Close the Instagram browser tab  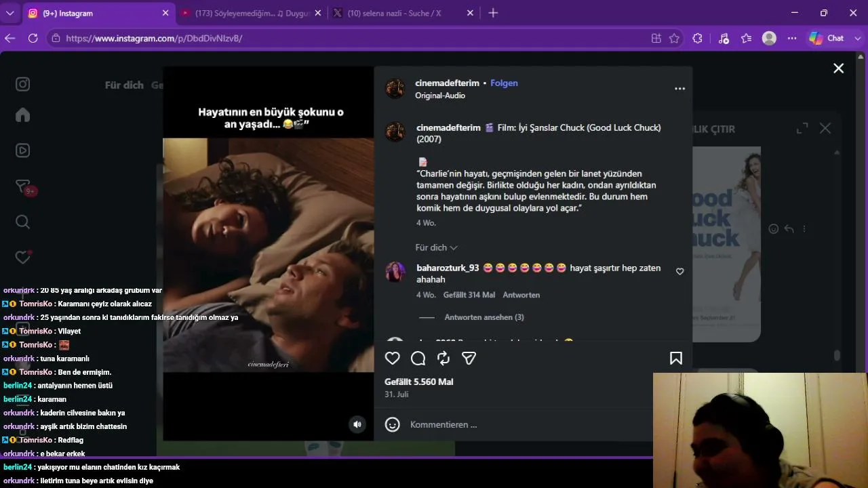click(x=165, y=13)
